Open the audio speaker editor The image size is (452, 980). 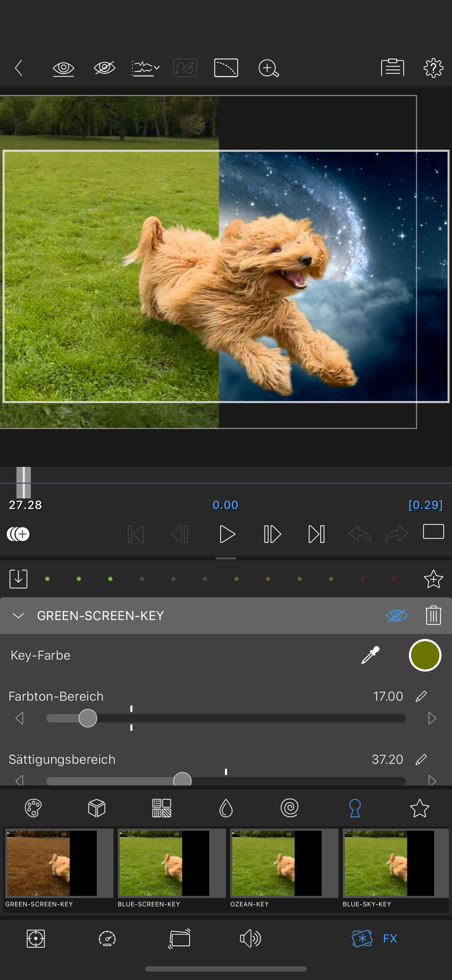point(250,939)
